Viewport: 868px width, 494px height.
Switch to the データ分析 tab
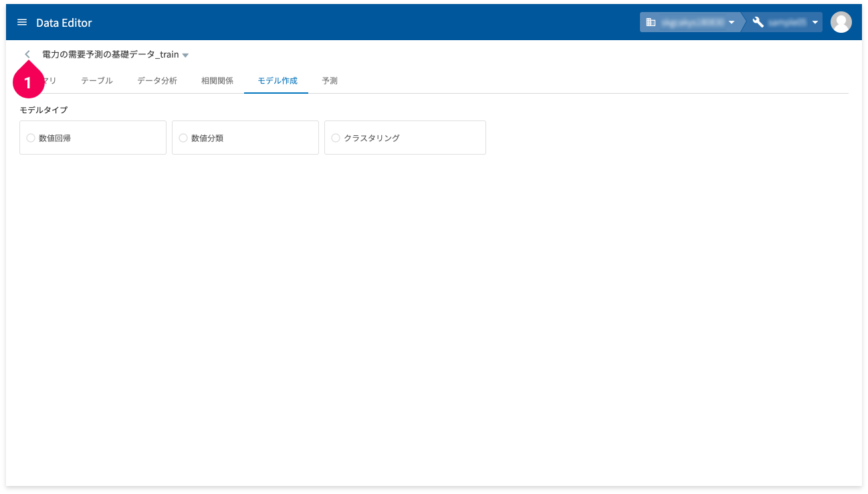[157, 80]
